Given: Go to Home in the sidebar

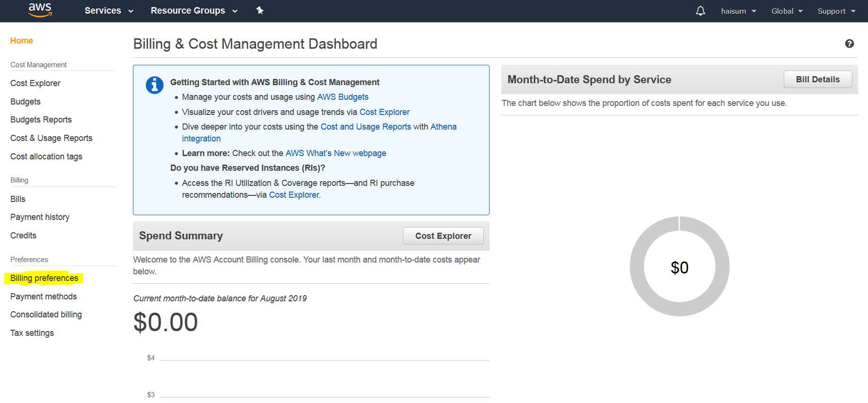Looking at the screenshot, I should 22,41.
